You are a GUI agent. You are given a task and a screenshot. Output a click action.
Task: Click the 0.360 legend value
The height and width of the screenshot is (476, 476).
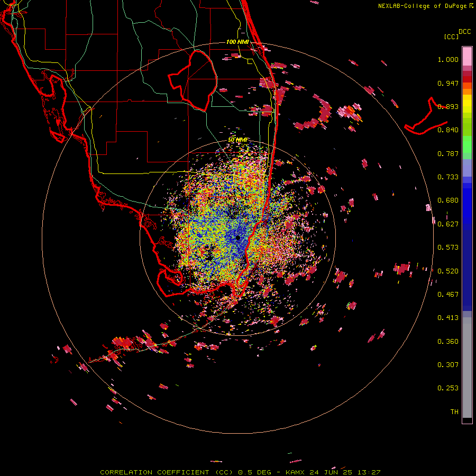click(x=448, y=342)
